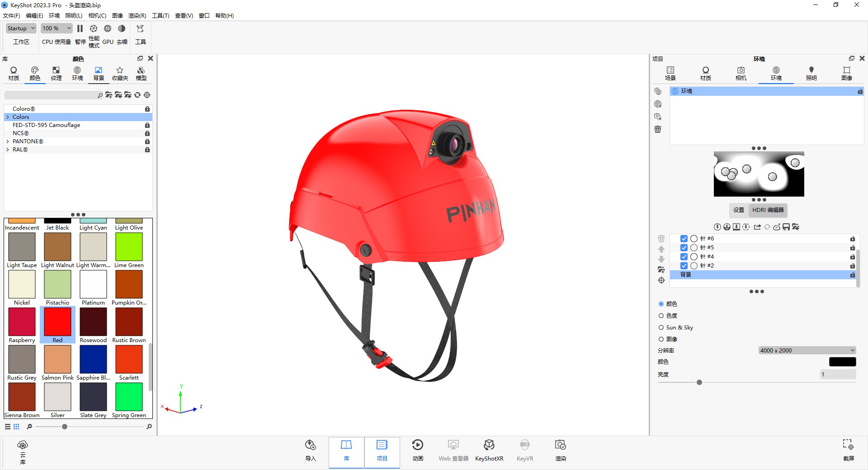This screenshot has width=868, height=470.
Task: Select the Coloro® library folder
Action: coord(78,109)
